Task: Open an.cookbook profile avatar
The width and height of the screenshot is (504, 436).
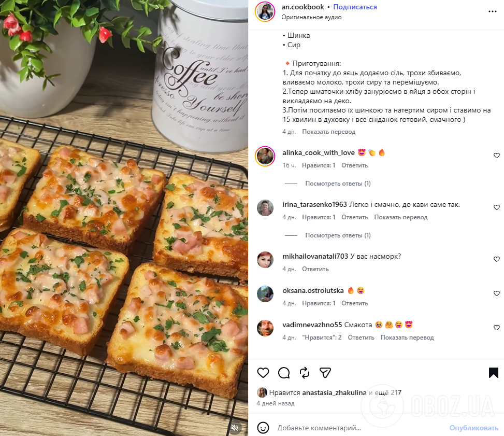Action: coord(265,11)
